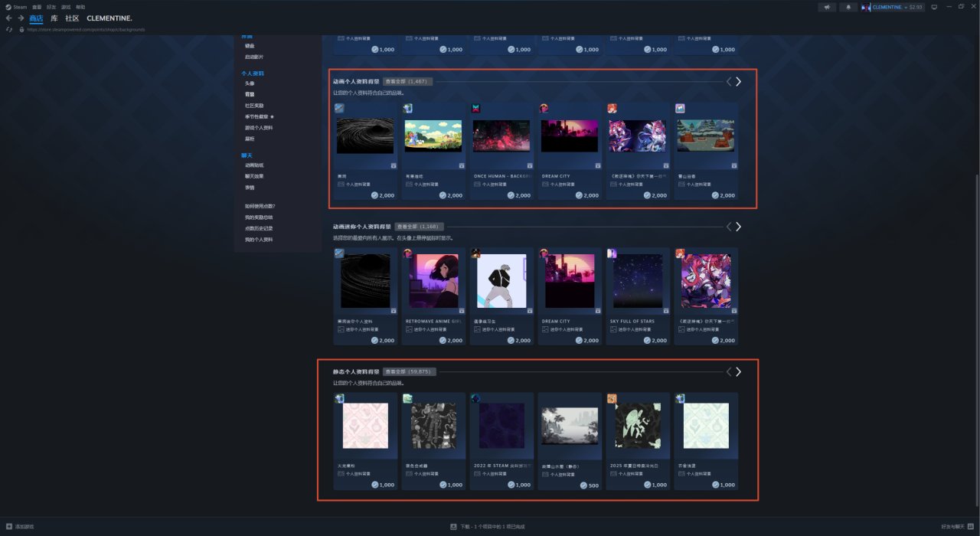Screen dimensions: 980x536
Task: Open Big Picture mode monitor icon
Action: pyautogui.click(x=933, y=7)
